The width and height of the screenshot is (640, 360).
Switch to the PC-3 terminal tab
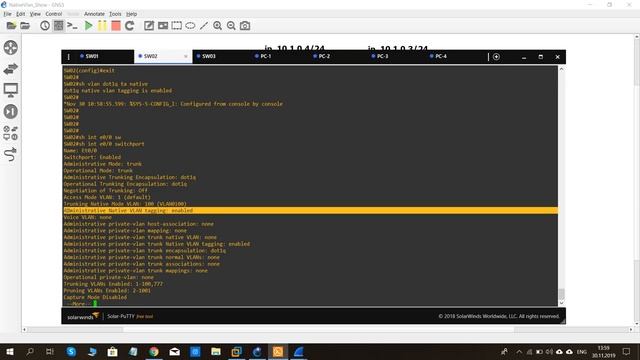pos(396,56)
